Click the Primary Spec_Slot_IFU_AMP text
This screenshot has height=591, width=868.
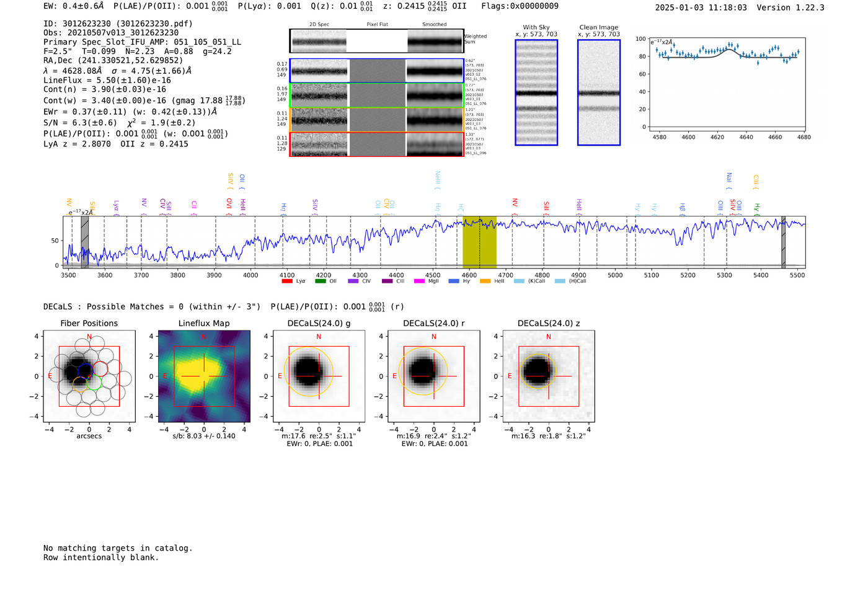click(142, 42)
